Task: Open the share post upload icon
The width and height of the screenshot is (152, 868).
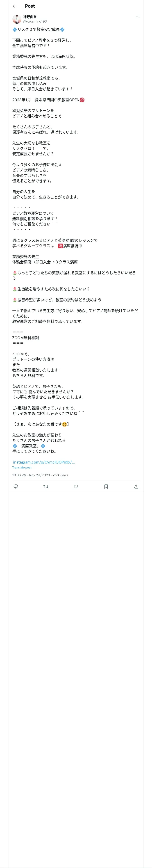Action: click(136, 486)
